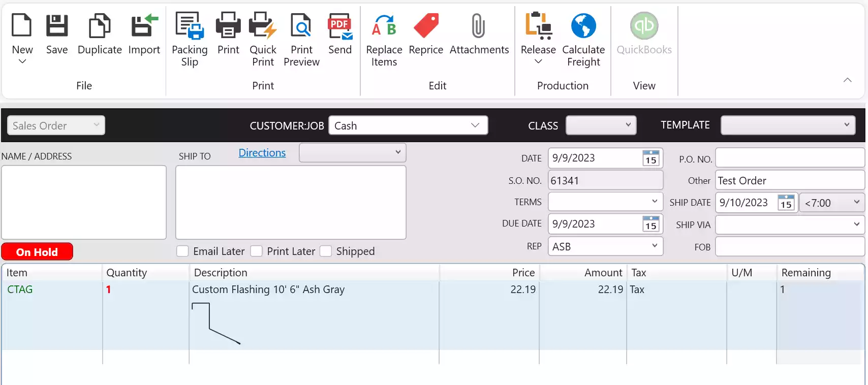
Task: Click the P.O. NO. input field
Action: (x=789, y=158)
